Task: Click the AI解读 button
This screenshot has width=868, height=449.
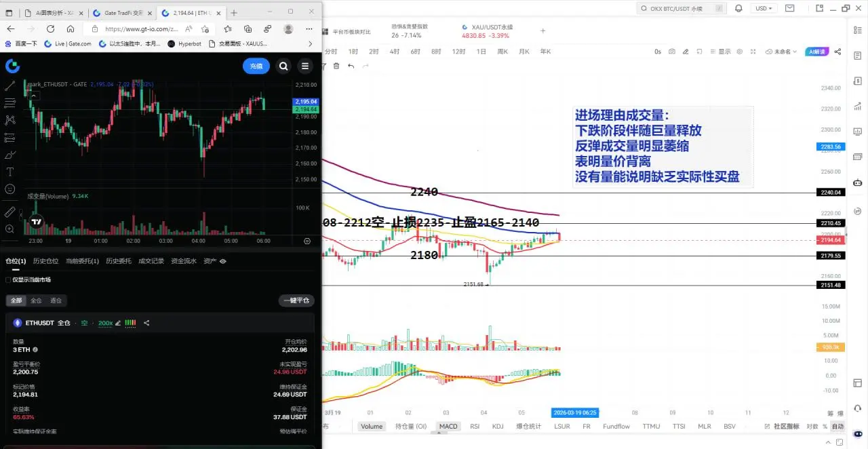Action: click(x=817, y=52)
